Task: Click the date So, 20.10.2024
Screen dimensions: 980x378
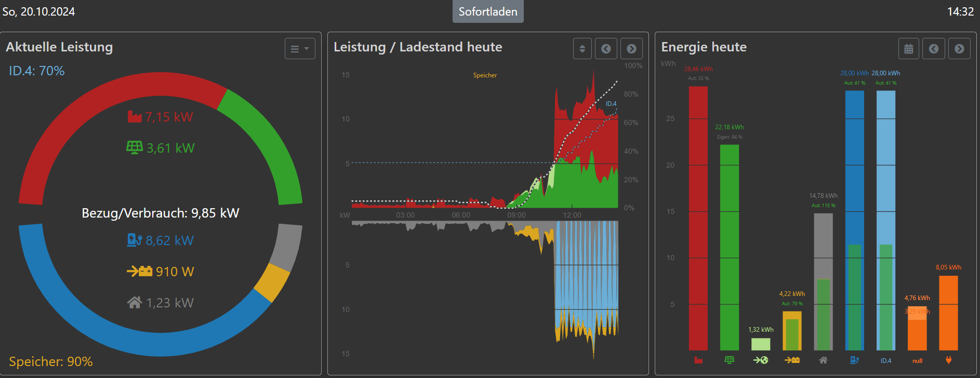Action: pos(38,11)
